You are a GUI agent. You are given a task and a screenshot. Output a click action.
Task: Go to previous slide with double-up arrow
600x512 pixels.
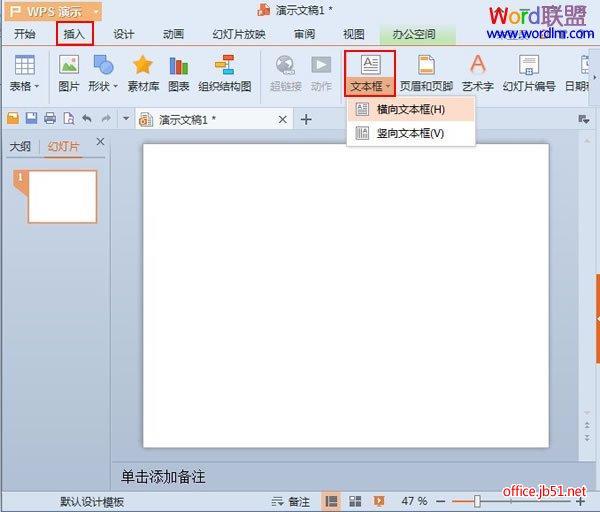(587, 425)
